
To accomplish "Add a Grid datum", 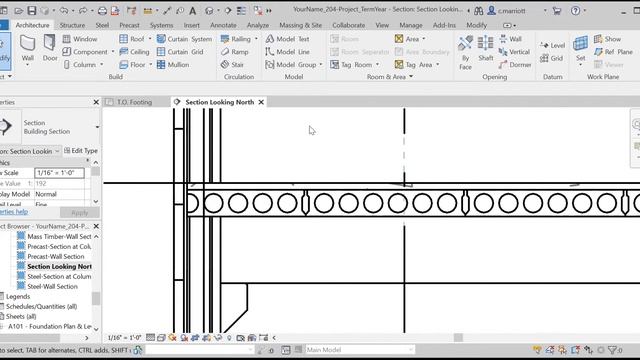I will click(x=551, y=58).
